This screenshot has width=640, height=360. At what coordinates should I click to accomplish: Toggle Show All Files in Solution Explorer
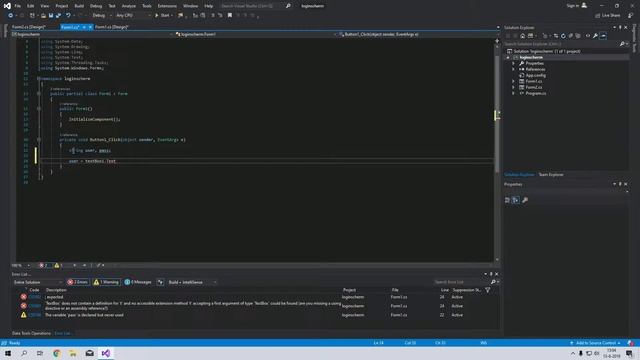pos(578,36)
